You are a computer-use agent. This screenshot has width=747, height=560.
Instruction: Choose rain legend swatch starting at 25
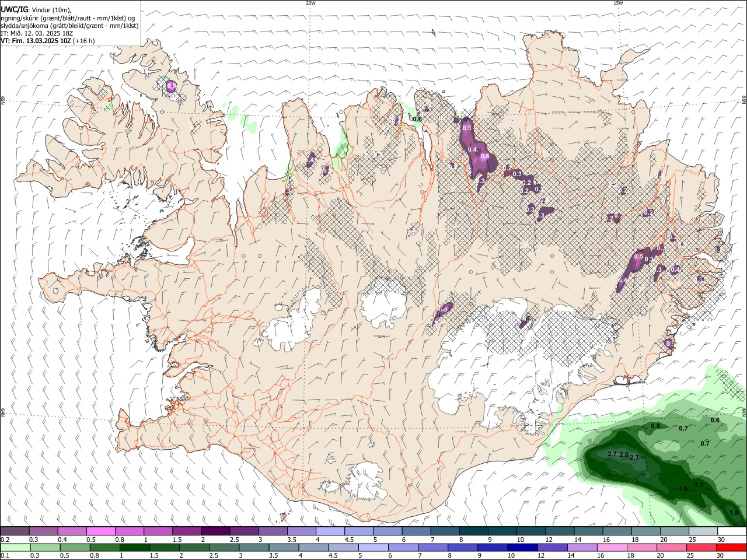[702, 547]
